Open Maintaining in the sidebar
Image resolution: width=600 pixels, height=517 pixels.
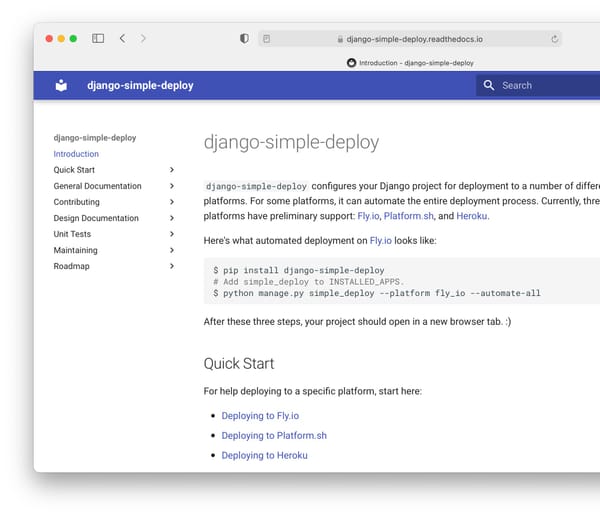pyautogui.click(x=75, y=250)
